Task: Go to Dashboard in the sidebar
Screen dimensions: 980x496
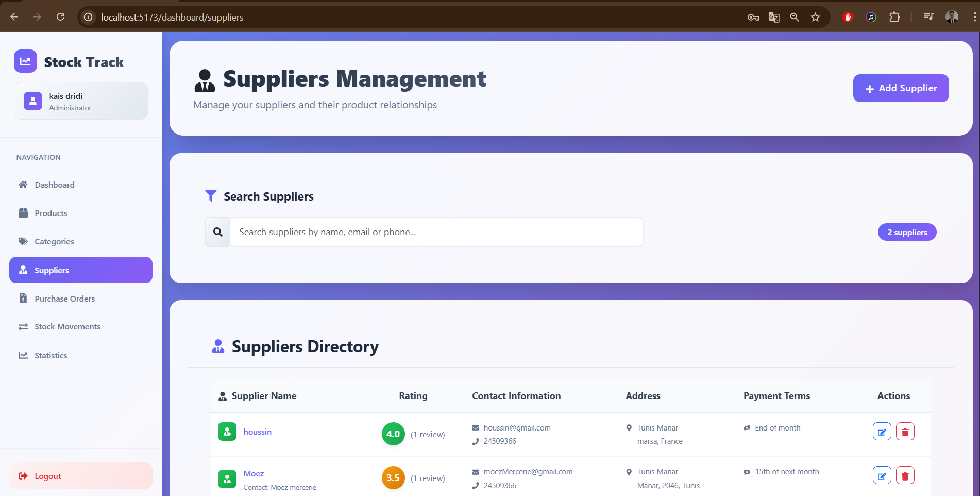Action: pyautogui.click(x=81, y=185)
